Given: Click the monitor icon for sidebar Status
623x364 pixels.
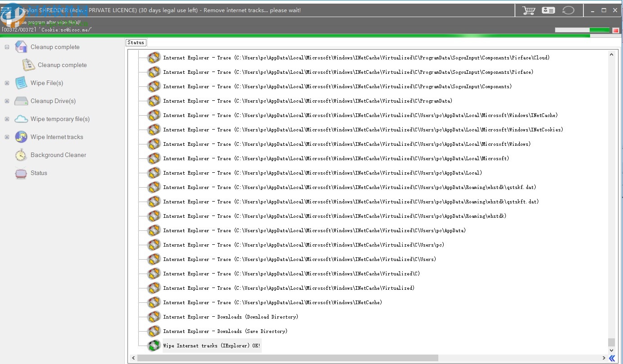Looking at the screenshot, I should [x=21, y=173].
